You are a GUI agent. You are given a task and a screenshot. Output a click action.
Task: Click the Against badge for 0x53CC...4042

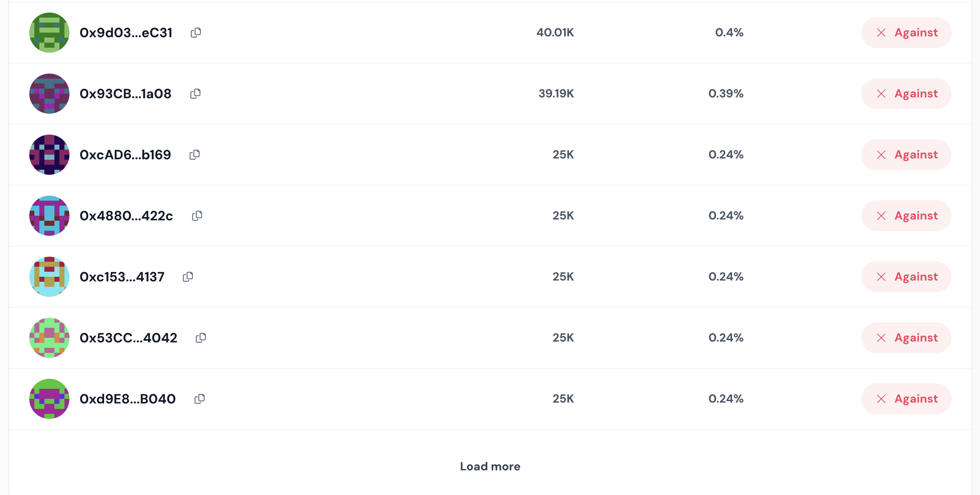pos(906,338)
